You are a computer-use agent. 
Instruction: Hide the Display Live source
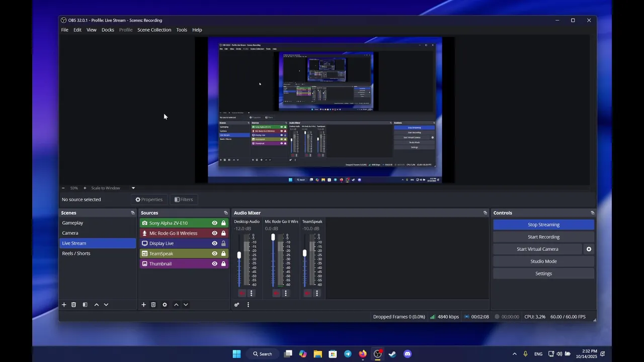tap(215, 243)
